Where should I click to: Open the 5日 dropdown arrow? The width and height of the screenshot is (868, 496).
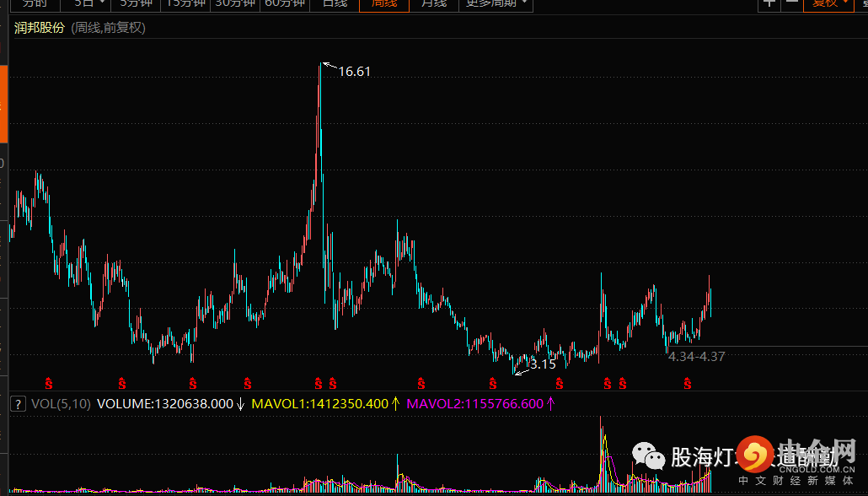103,3
